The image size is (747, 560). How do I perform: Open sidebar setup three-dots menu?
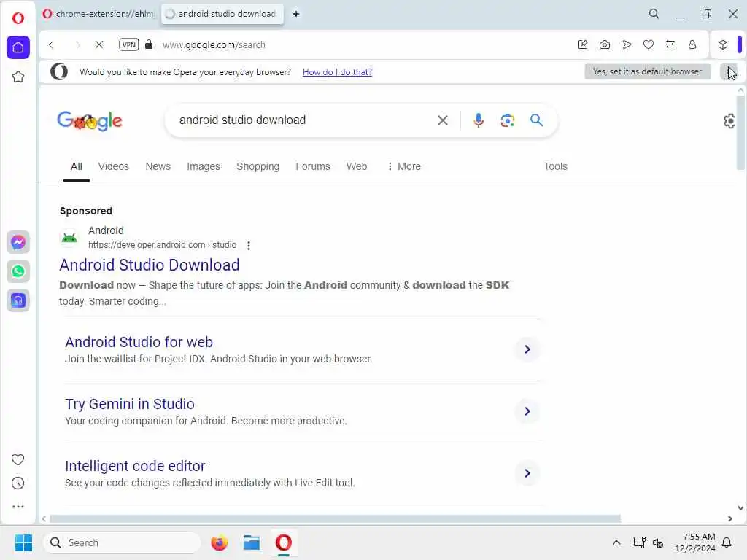(18, 507)
